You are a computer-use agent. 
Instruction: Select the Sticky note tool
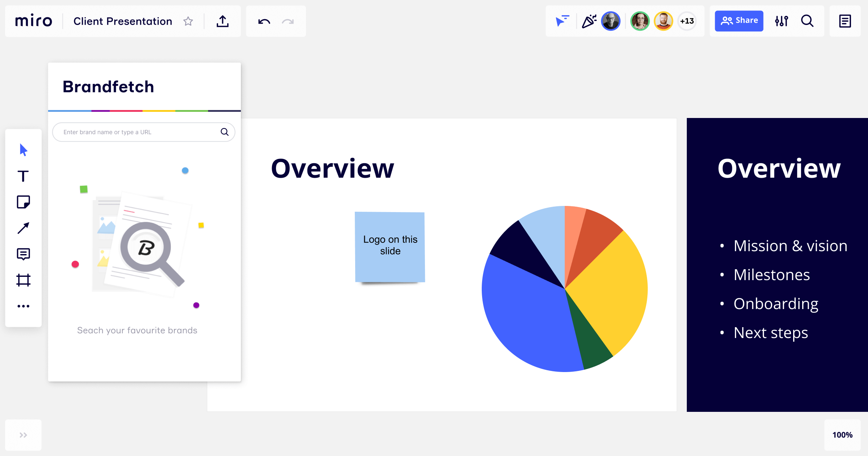point(24,202)
